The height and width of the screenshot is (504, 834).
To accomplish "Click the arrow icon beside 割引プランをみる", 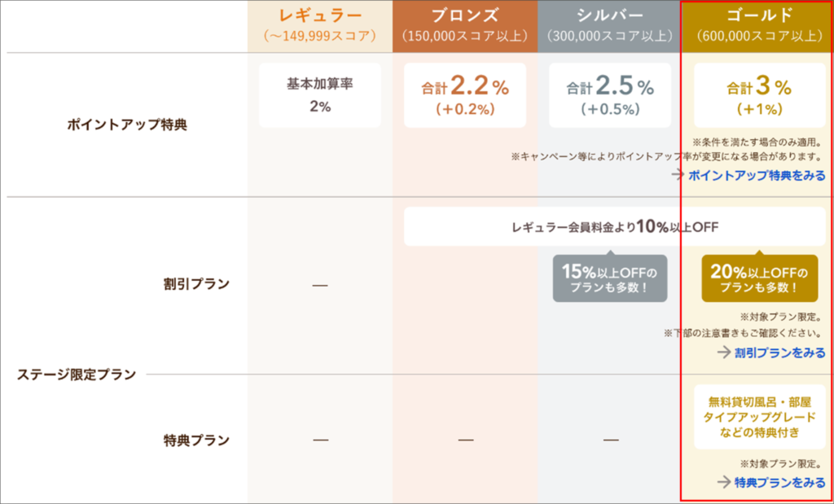I will (x=724, y=352).
